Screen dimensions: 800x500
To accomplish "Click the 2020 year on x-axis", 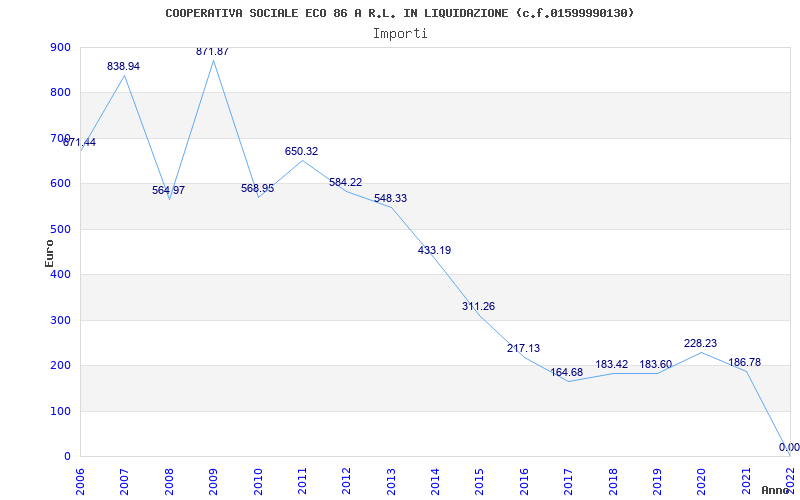I will pos(701,478).
